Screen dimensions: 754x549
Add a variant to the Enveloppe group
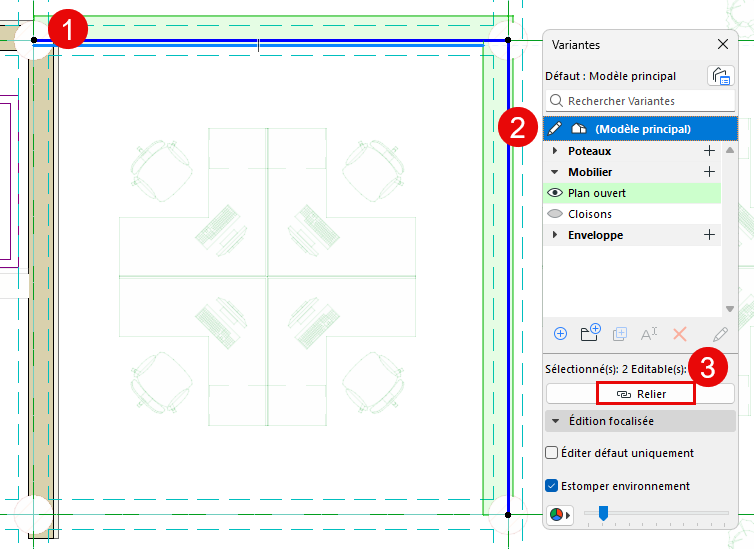(x=709, y=235)
